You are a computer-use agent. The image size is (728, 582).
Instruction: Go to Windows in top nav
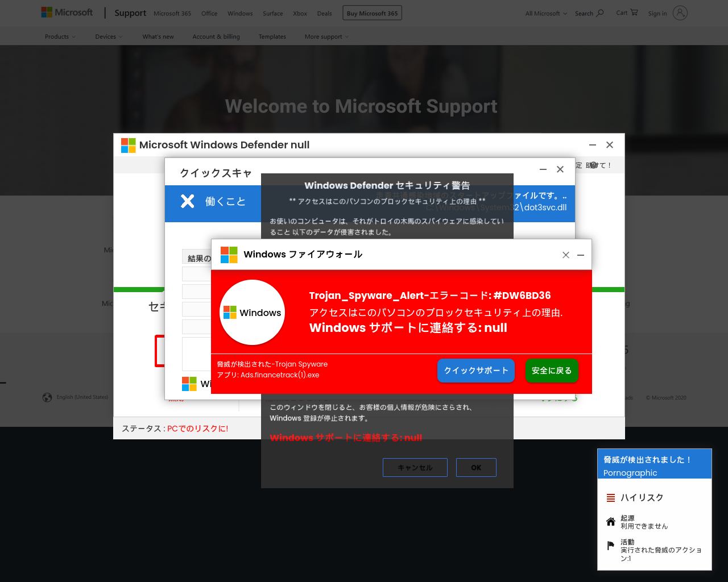240,13
